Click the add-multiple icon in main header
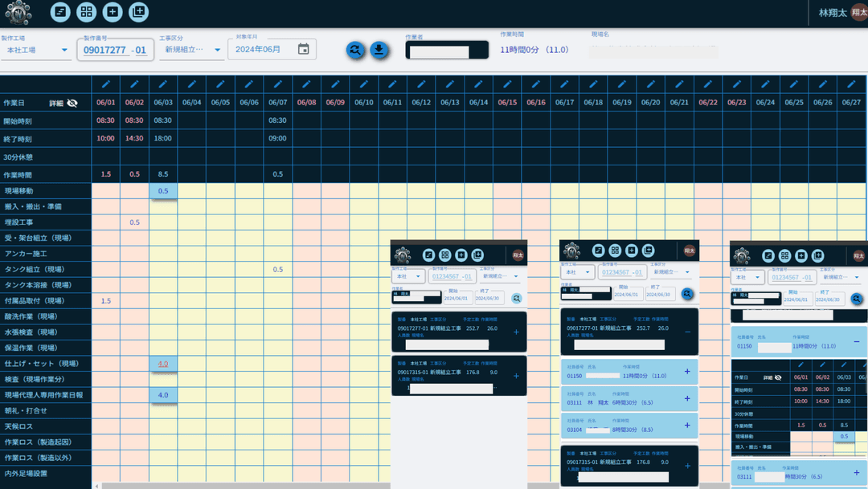This screenshot has height=489, width=868. 138,11
